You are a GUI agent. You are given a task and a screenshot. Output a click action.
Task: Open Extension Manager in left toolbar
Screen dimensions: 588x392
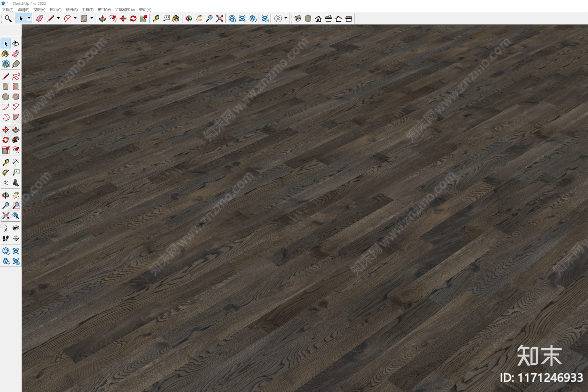click(x=16, y=261)
